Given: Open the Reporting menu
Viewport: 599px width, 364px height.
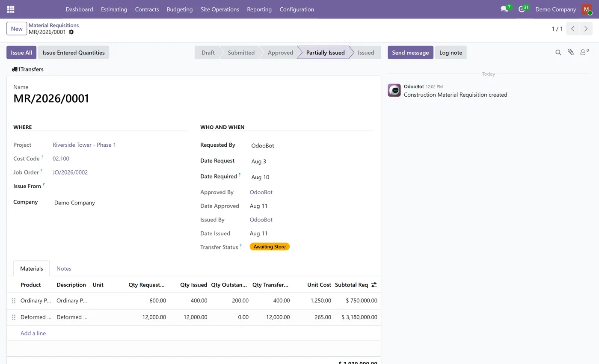Looking at the screenshot, I should 259,9.
